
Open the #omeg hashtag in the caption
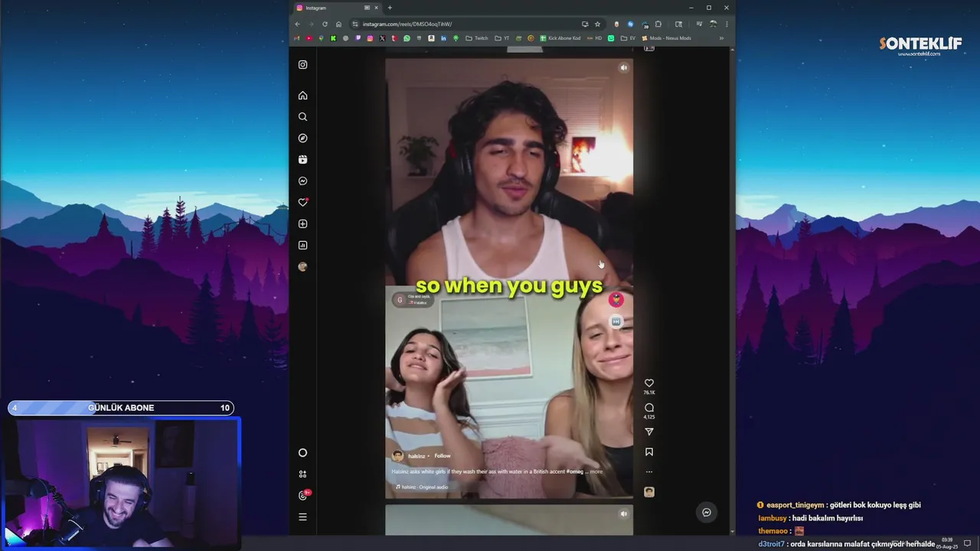click(x=575, y=471)
